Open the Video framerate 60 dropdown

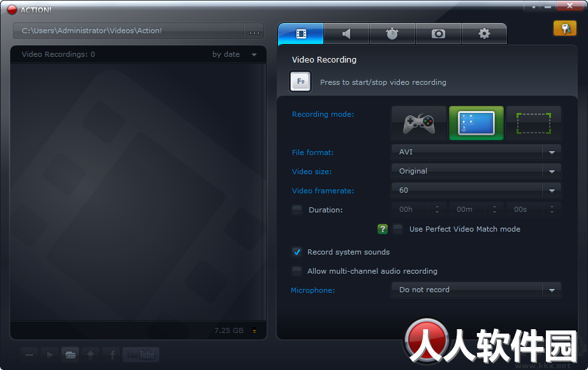tap(476, 190)
